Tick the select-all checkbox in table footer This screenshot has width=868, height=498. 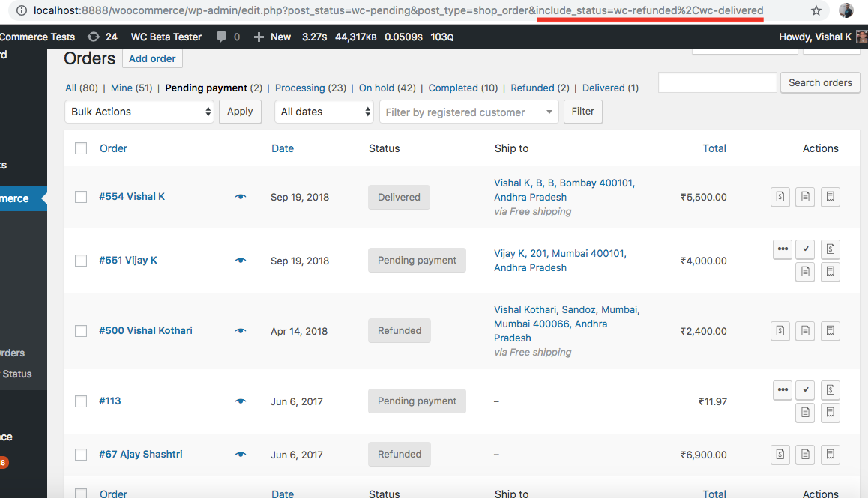coord(81,493)
